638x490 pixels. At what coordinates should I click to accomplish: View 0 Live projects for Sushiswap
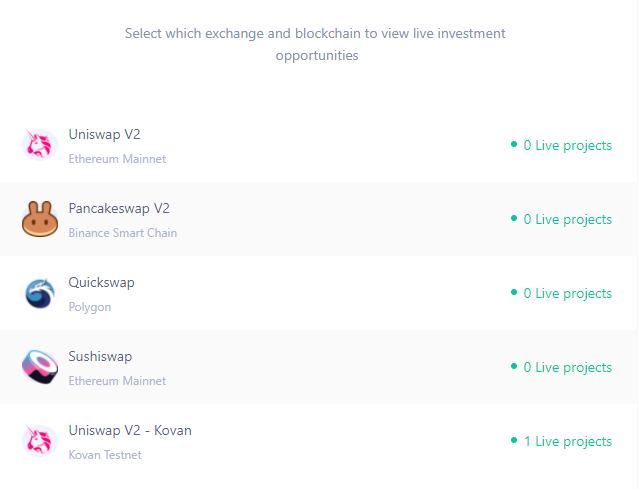(568, 368)
